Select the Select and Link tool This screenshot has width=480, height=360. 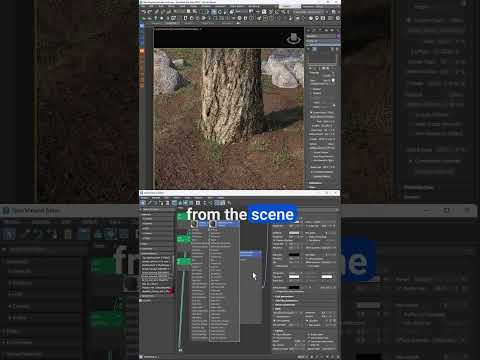pyautogui.click(x=156, y=12)
